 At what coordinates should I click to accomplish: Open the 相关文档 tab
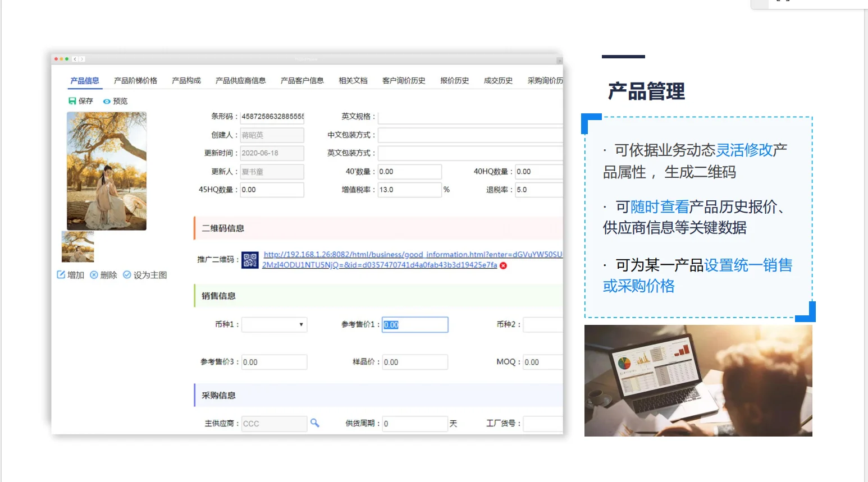(x=353, y=80)
